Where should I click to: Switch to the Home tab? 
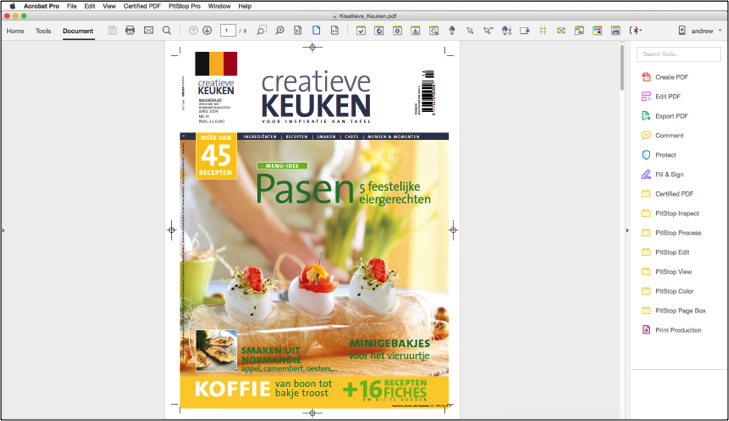point(15,31)
